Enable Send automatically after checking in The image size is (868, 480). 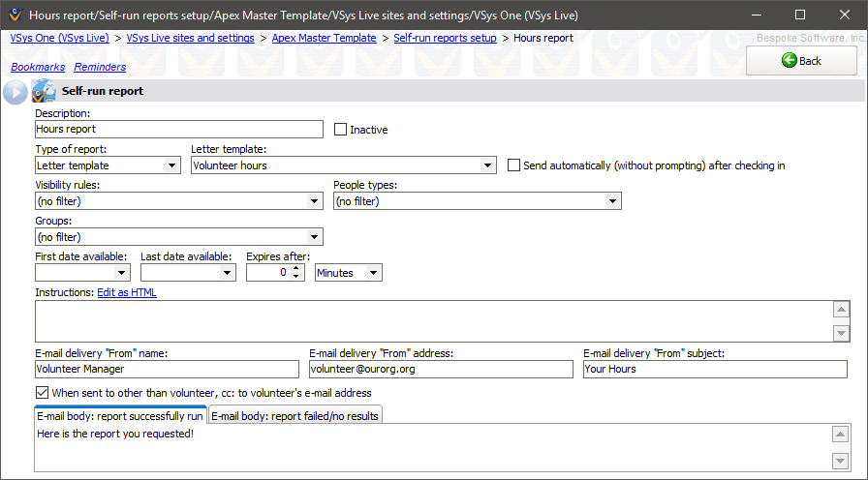[513, 165]
